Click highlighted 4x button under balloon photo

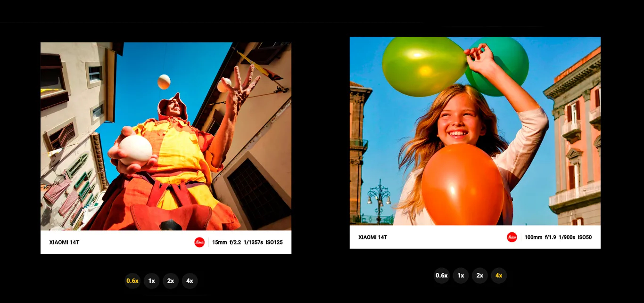(499, 276)
